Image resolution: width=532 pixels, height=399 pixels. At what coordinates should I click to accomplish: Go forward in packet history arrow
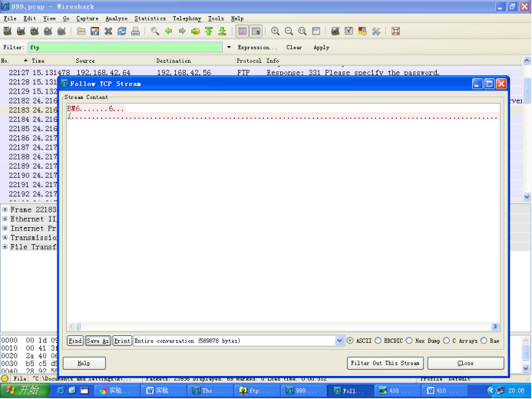[x=182, y=31]
